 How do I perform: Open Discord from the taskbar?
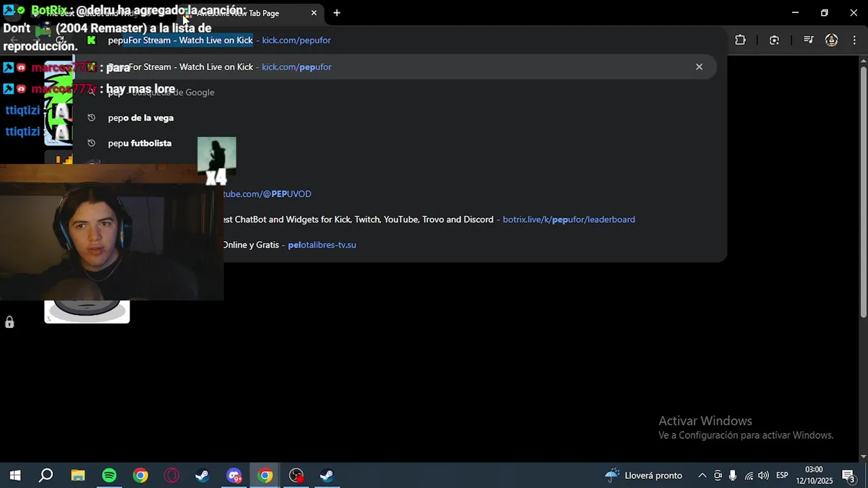234,476
